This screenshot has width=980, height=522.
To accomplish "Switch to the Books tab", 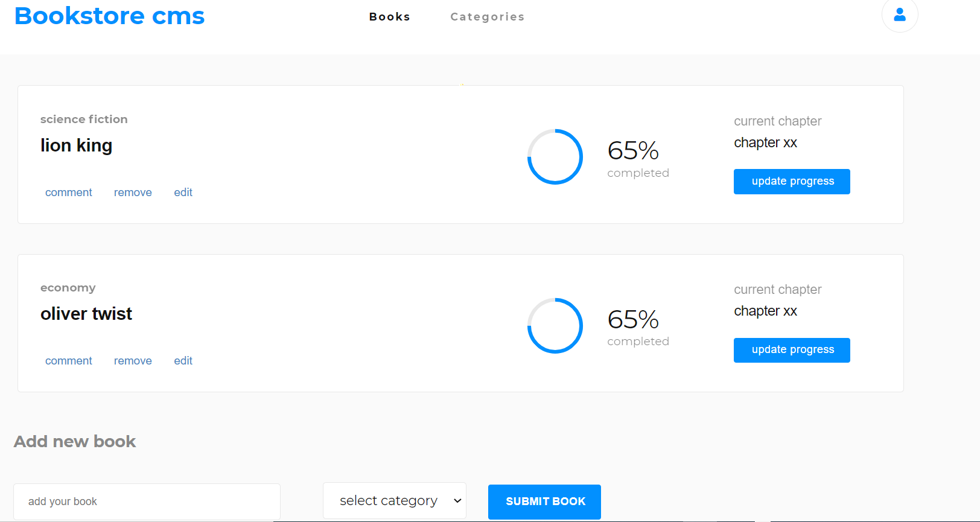I will pyautogui.click(x=389, y=16).
